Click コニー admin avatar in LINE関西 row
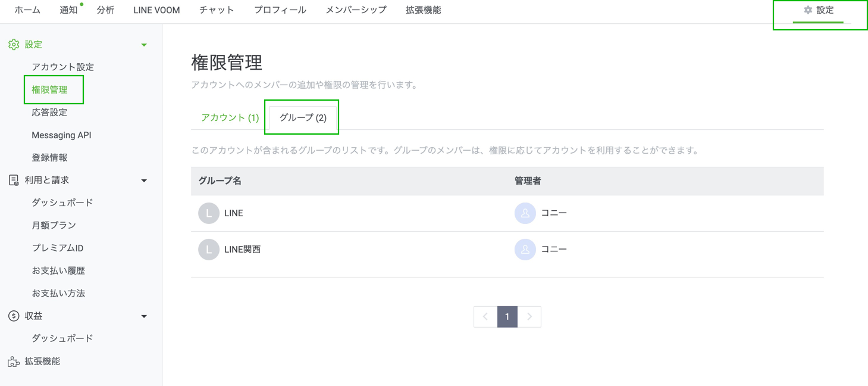This screenshot has height=386, width=868. tap(525, 250)
